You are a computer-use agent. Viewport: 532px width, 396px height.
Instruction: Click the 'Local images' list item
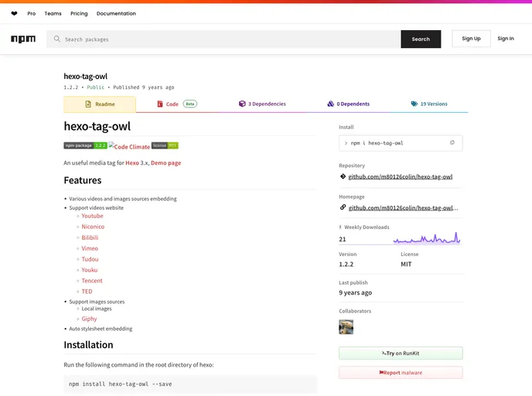(97, 309)
